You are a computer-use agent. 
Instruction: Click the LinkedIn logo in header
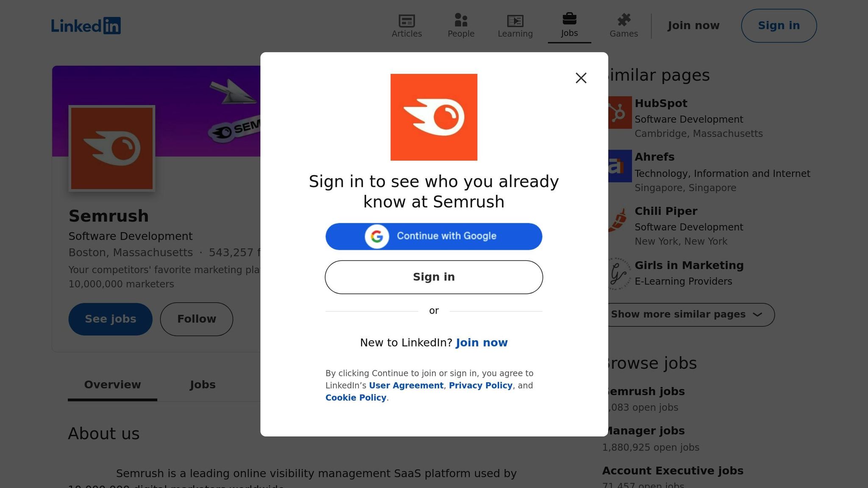coord(86,26)
